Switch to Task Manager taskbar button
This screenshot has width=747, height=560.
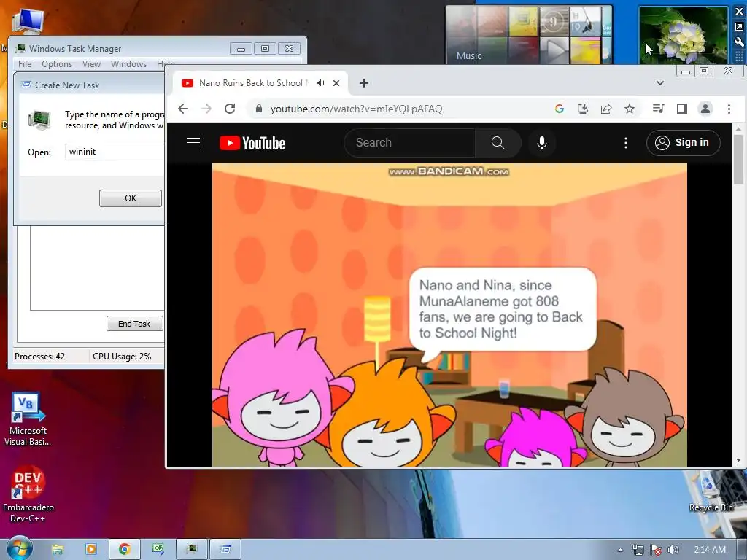click(192, 550)
